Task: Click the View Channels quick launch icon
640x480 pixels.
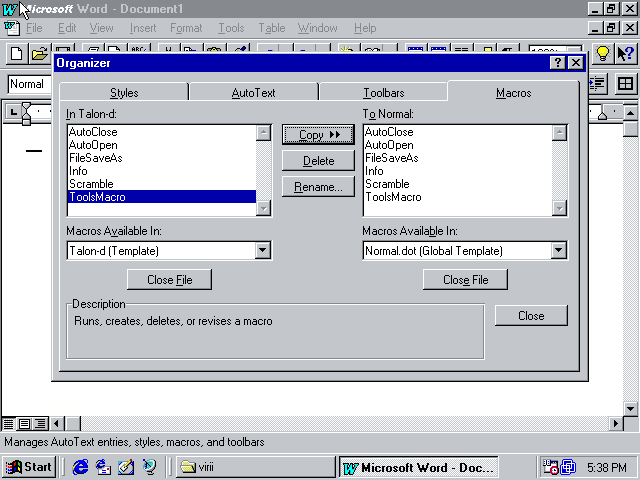Action: (149, 467)
